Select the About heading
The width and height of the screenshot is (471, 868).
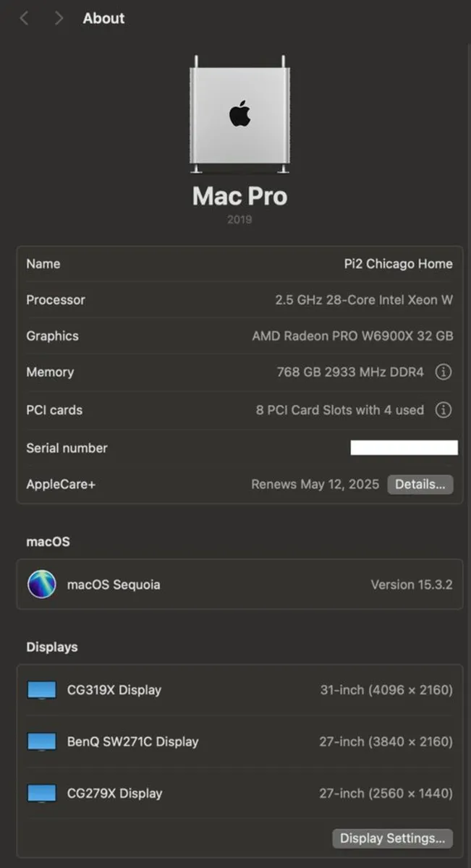(103, 18)
